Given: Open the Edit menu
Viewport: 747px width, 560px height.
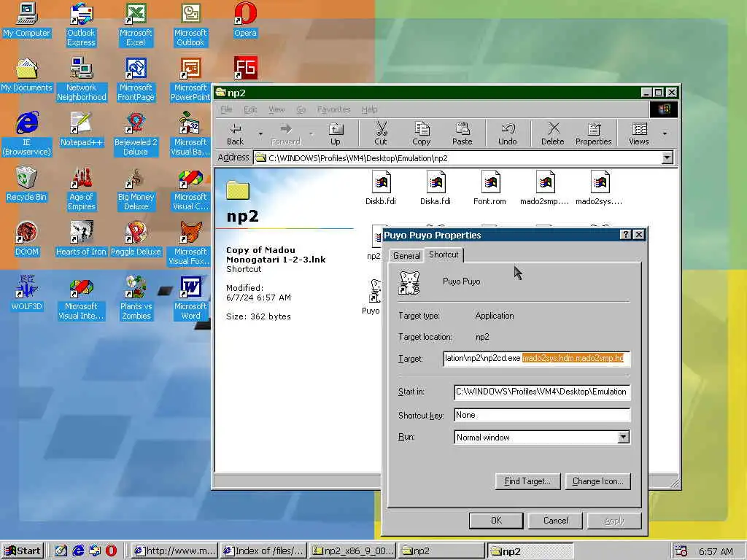Looking at the screenshot, I should point(250,109).
